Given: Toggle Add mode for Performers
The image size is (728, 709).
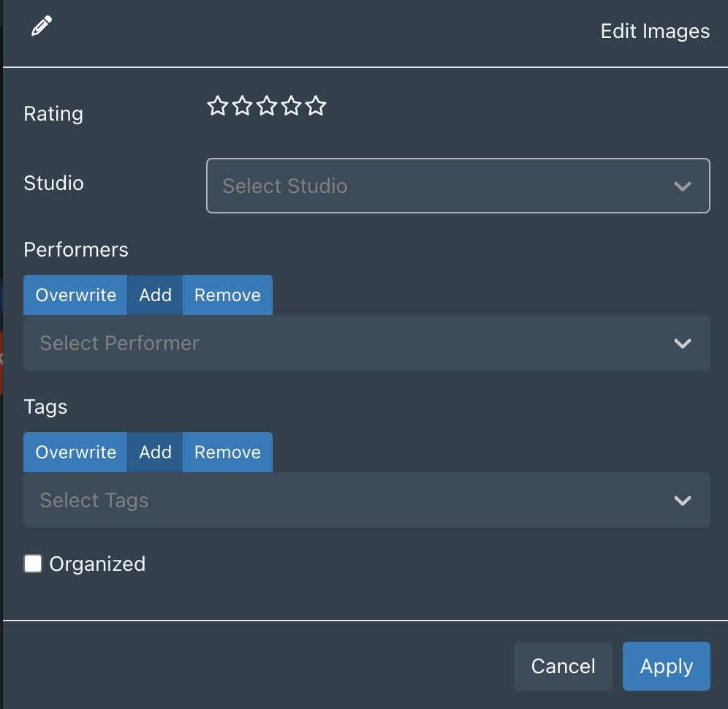Looking at the screenshot, I should coord(155,295).
